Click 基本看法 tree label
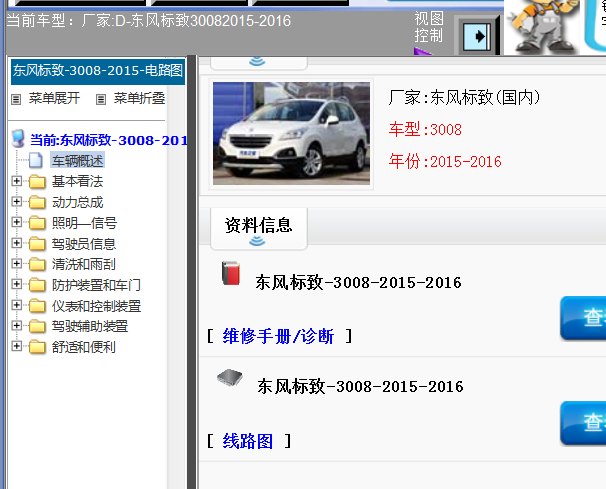The width and height of the screenshot is (606, 489). coord(77,181)
